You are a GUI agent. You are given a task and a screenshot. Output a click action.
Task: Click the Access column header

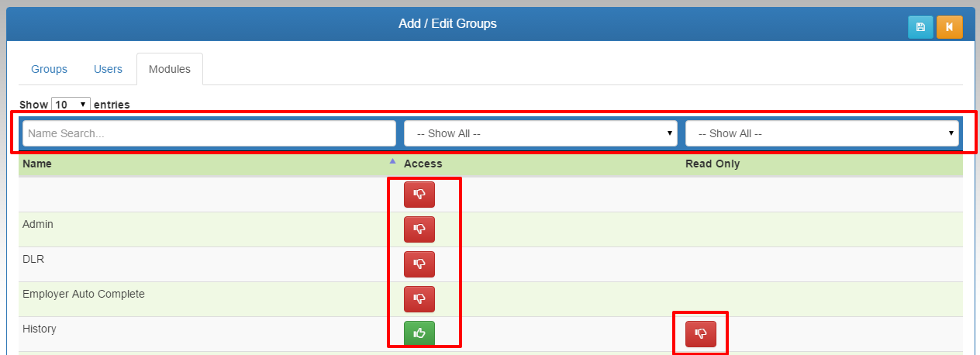pyautogui.click(x=423, y=164)
